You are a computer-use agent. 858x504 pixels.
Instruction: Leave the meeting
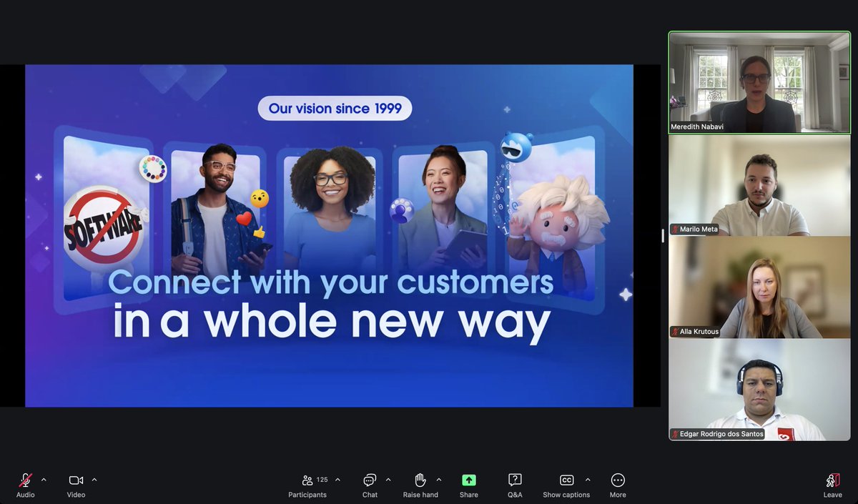(x=832, y=485)
